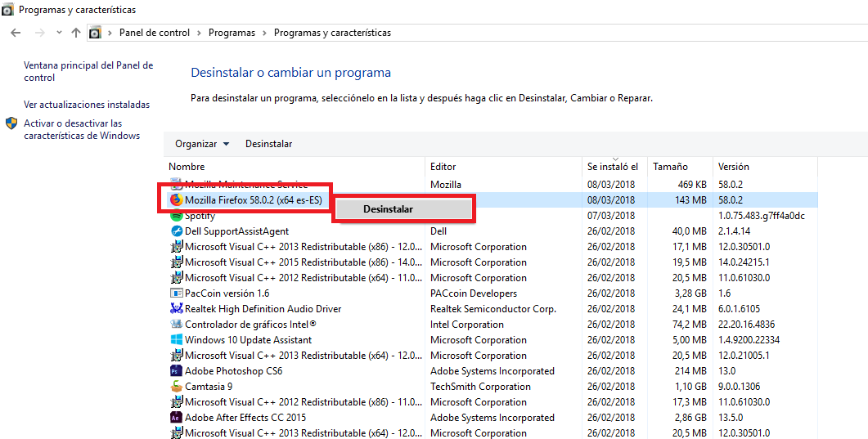868x439 pixels.
Task: Click the Adobe Photoshop CS6 icon
Action: (x=176, y=370)
